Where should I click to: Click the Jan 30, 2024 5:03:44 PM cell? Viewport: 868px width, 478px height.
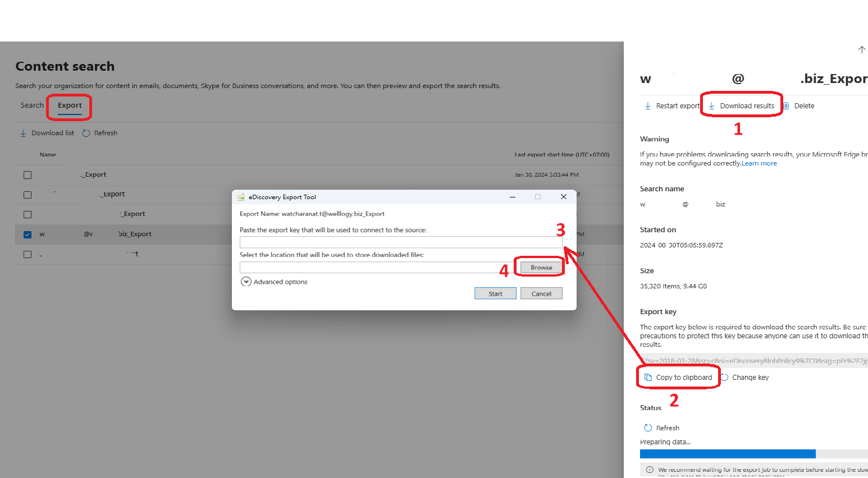coord(546,175)
